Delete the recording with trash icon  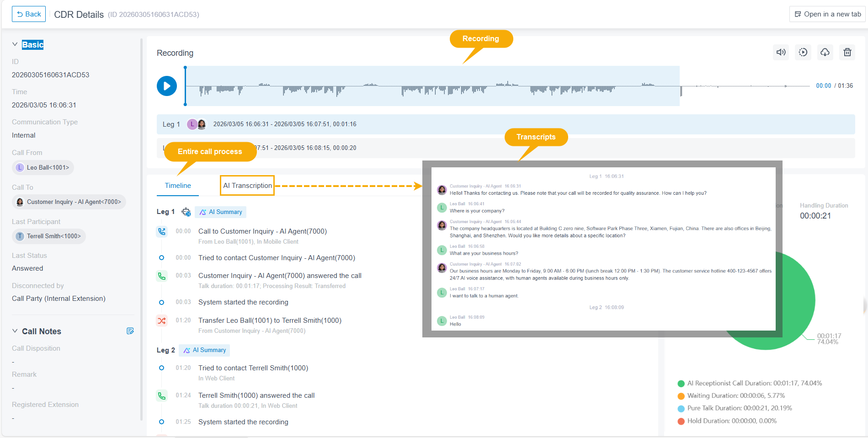(x=847, y=52)
